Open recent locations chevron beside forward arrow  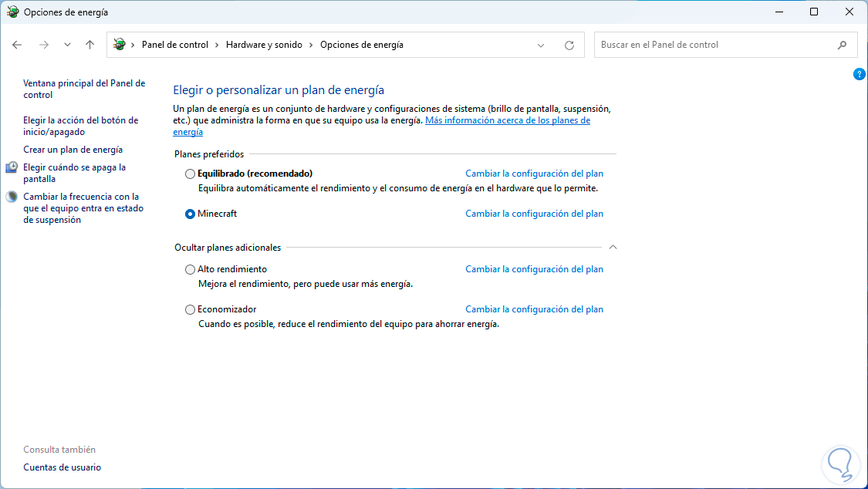[67, 45]
